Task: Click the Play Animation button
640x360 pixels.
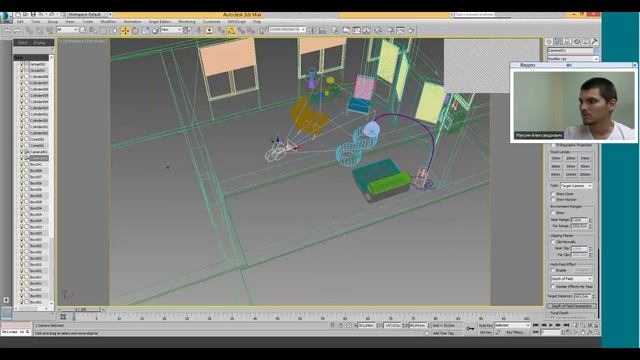Action: [551, 325]
